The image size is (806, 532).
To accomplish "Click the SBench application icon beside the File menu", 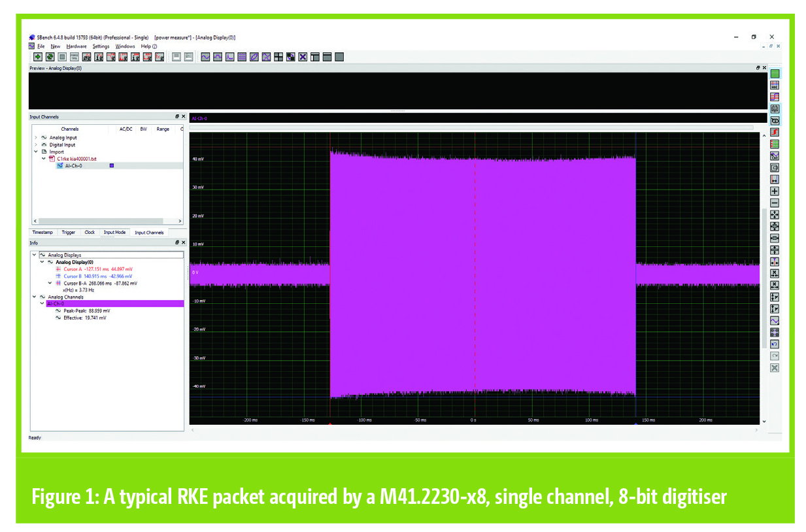I will (x=31, y=46).
